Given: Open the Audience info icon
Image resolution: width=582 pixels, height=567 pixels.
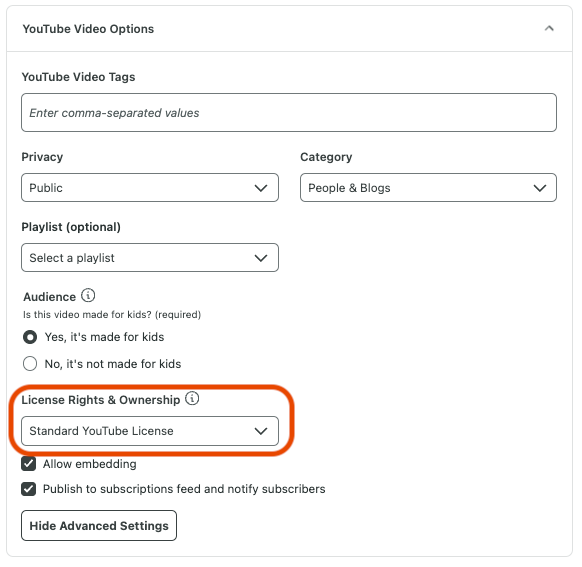Looking at the screenshot, I should point(88,296).
